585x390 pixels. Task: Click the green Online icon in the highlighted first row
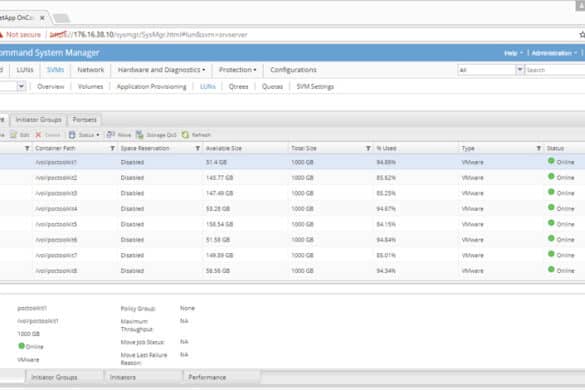click(x=551, y=161)
